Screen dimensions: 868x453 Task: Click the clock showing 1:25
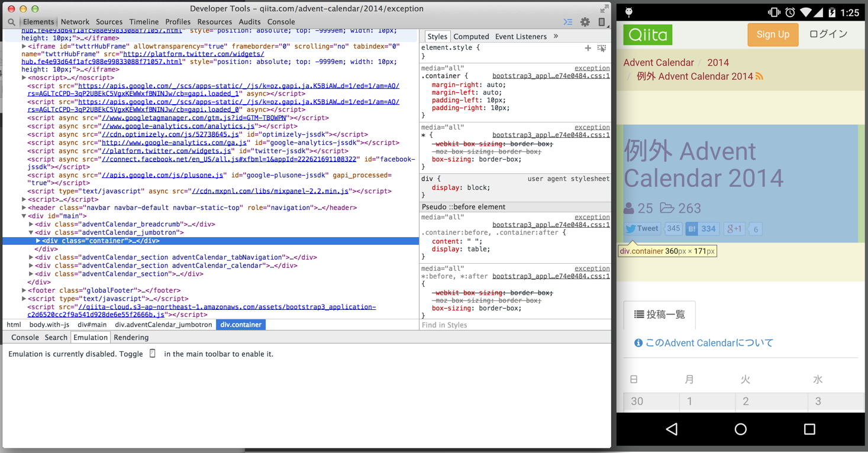coord(850,12)
